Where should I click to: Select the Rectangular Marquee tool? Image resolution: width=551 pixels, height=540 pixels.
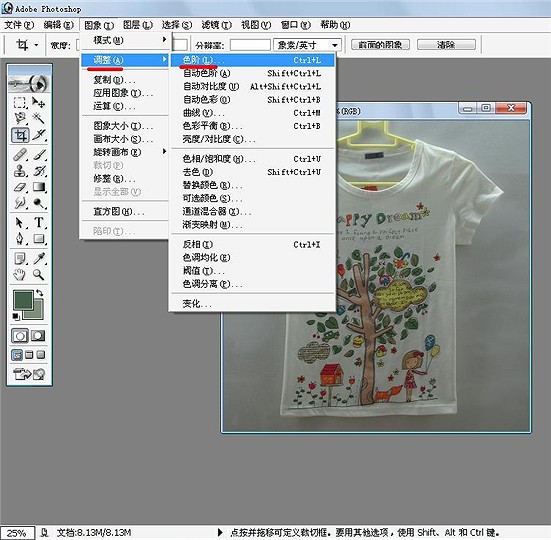[x=20, y=103]
